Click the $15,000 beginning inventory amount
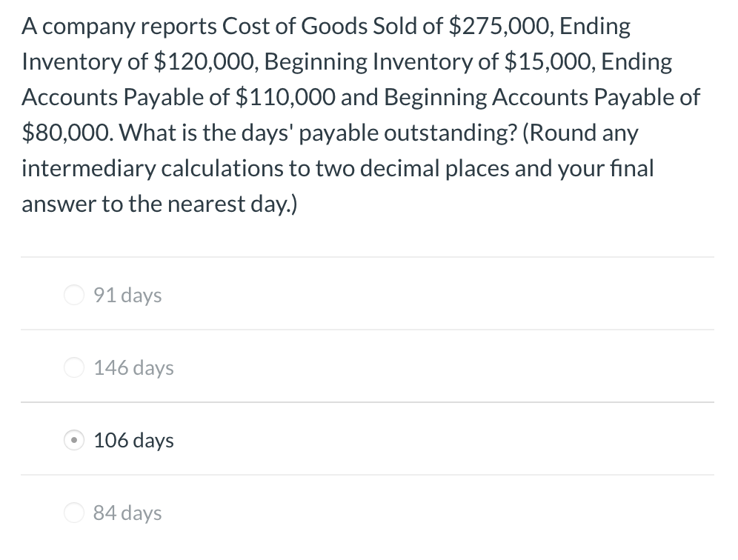The image size is (738, 560). (x=549, y=62)
